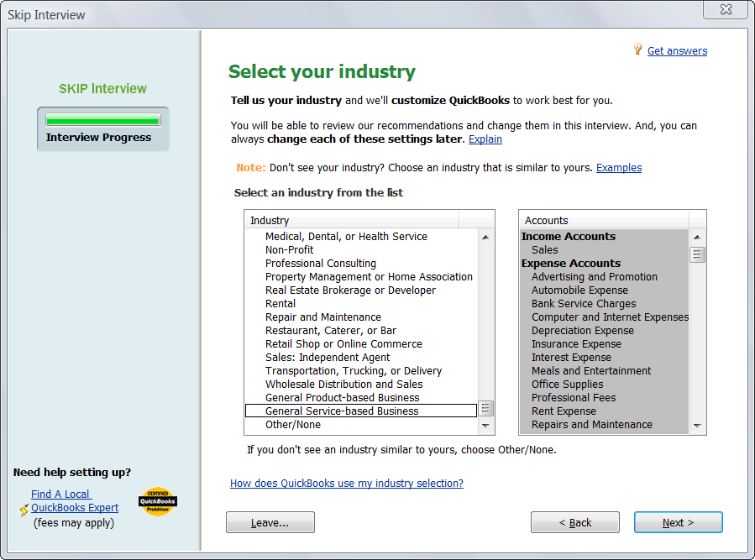Screen dimensions: 755x560
Task: Click the Certified QuickBooks ProAdvisor badge icon
Action: click(x=157, y=501)
